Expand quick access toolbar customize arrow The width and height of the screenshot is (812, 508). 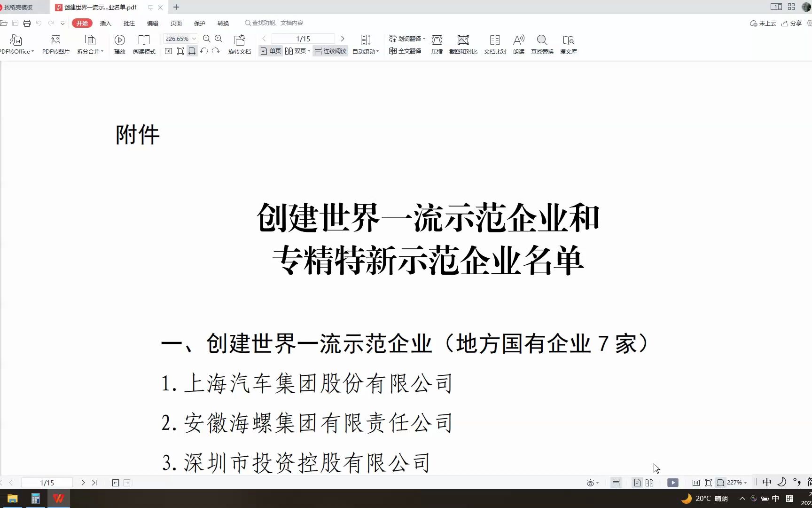[62, 23]
